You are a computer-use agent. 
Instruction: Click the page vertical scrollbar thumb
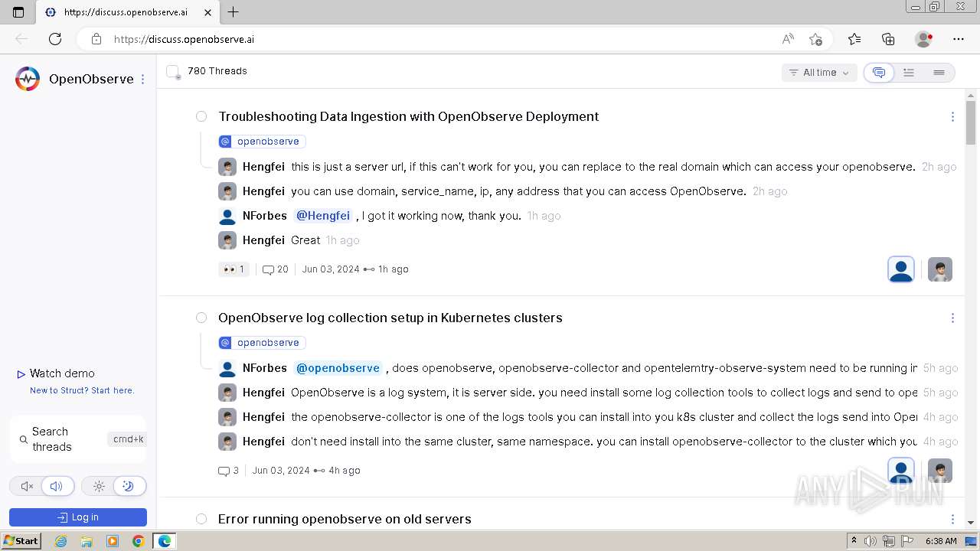coord(971,122)
